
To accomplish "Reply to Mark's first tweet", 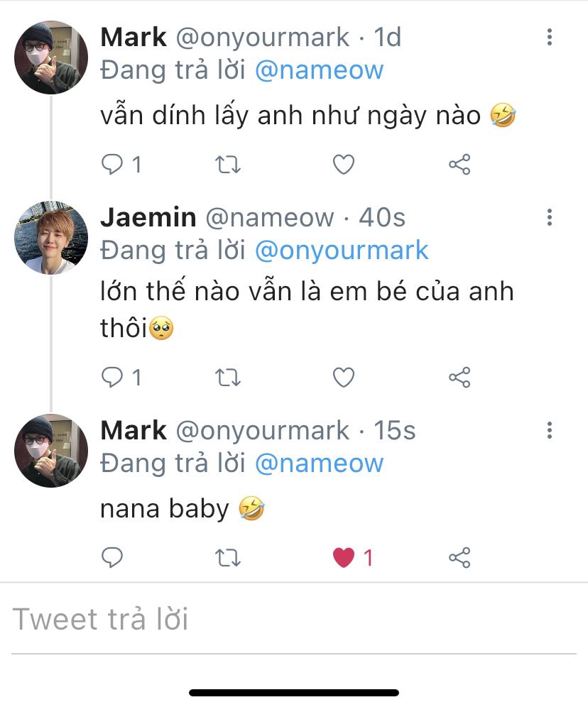I will (x=112, y=165).
